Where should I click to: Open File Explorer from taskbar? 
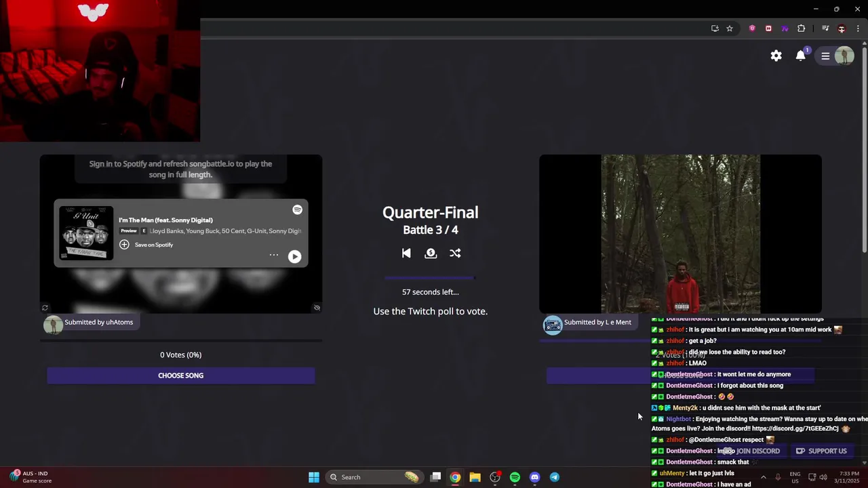(x=475, y=477)
